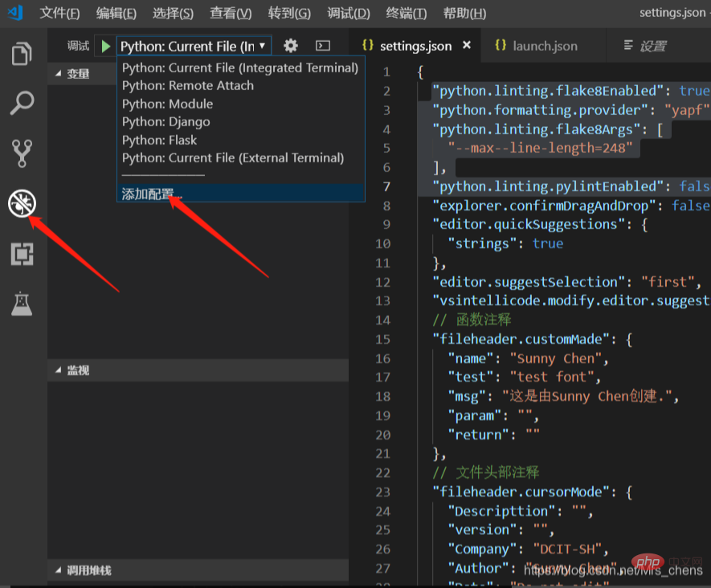Open the Source Control branch icon

(x=22, y=153)
